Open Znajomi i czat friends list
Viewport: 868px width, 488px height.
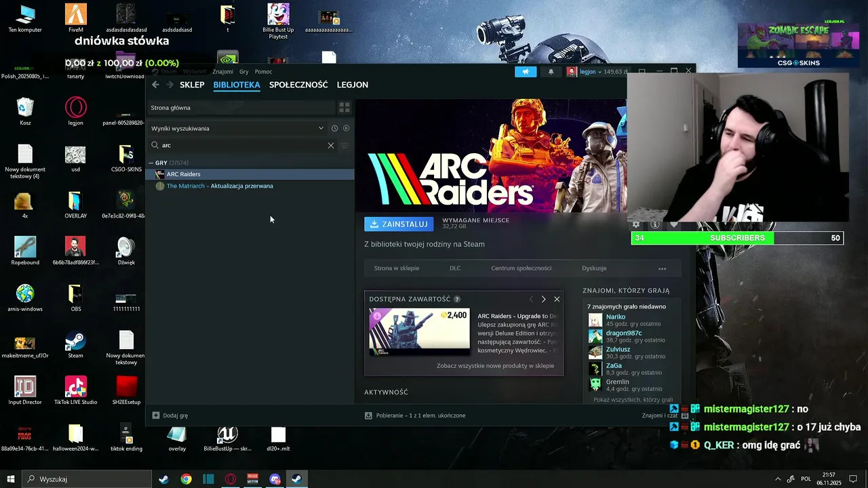(660, 415)
